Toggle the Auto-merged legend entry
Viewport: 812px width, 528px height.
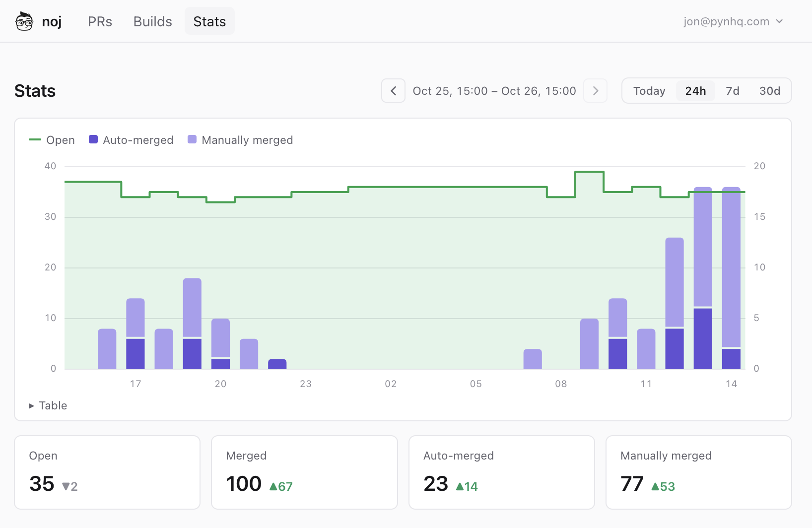click(131, 140)
